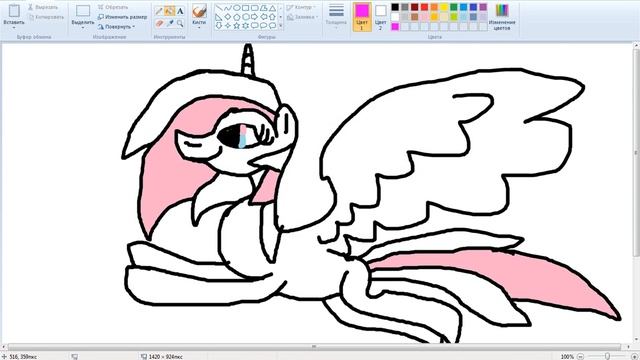Activate Color 2 (Цвет 2) slot
640x360 pixels.
click(x=380, y=17)
